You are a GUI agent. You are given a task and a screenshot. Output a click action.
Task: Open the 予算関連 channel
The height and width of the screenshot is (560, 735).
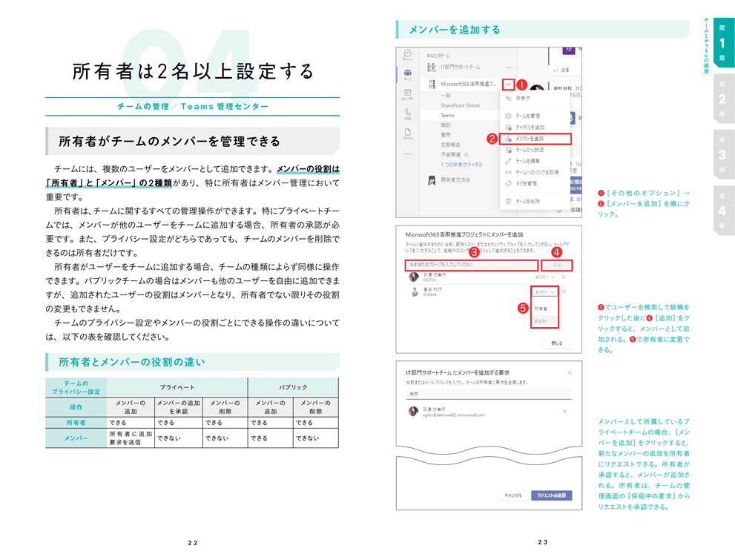[450, 154]
